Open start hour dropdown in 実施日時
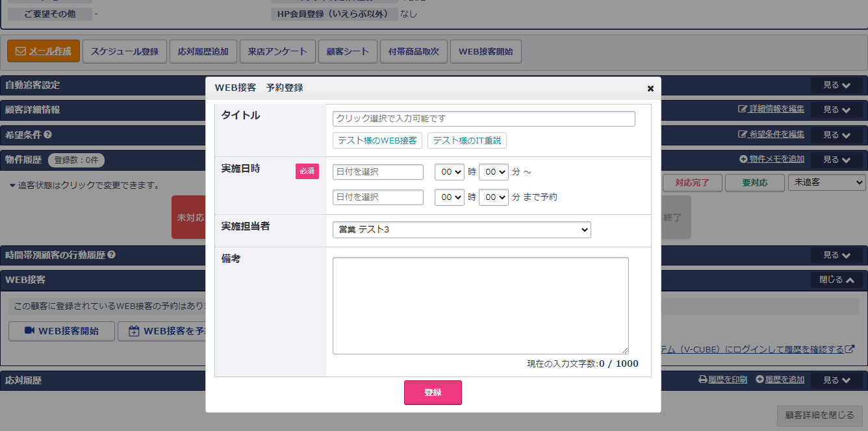This screenshot has width=868, height=431. pyautogui.click(x=449, y=172)
